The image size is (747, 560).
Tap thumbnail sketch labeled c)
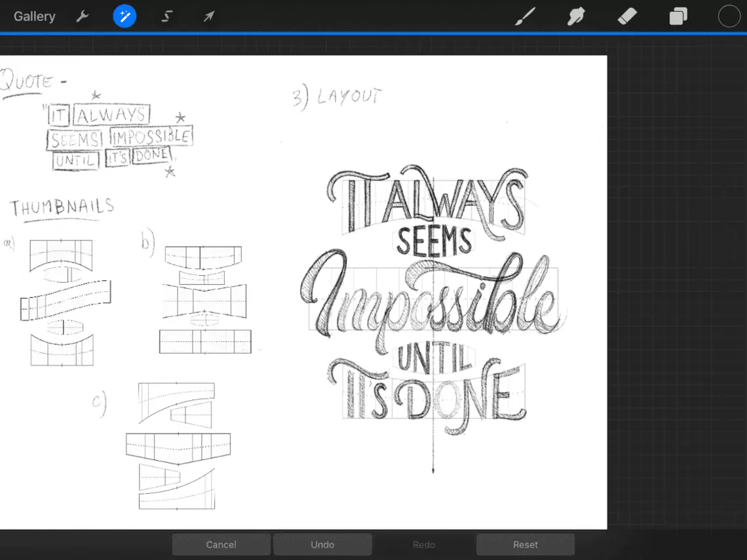[177, 445]
